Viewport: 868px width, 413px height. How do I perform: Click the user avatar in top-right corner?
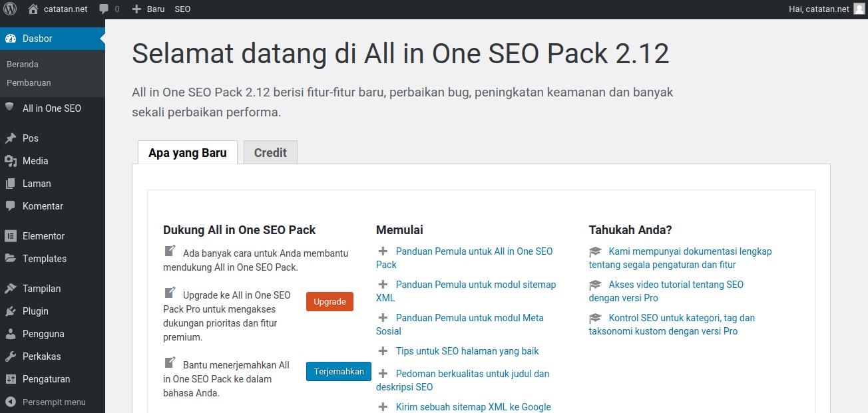859,9
